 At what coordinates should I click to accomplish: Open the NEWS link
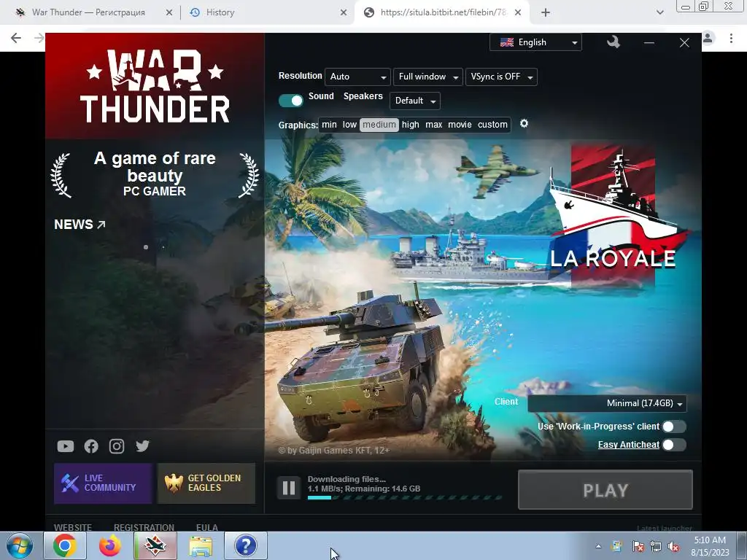pyautogui.click(x=80, y=225)
